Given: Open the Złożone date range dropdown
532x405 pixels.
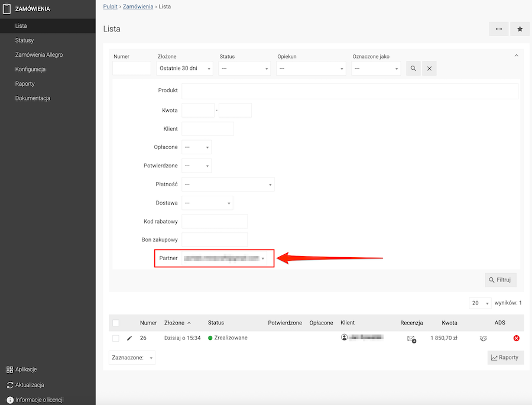Looking at the screenshot, I should tap(185, 68).
